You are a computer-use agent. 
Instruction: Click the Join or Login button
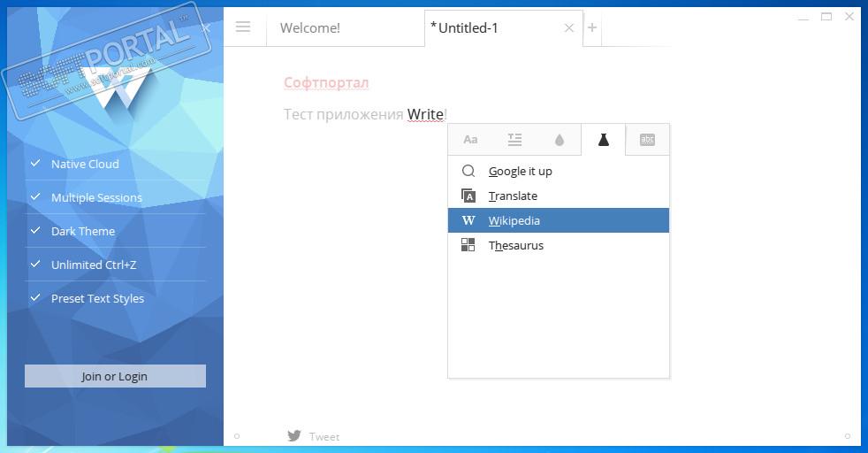[x=115, y=376]
